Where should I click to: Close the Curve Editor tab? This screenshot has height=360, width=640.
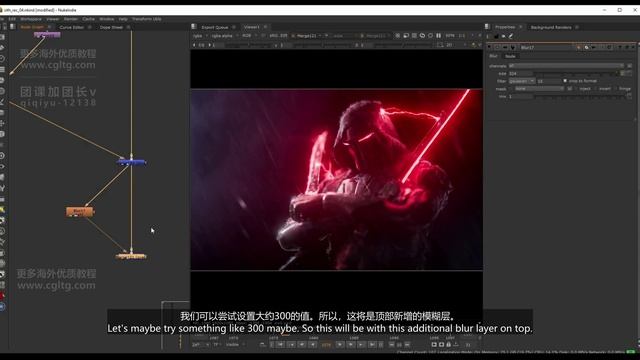[x=90, y=27]
